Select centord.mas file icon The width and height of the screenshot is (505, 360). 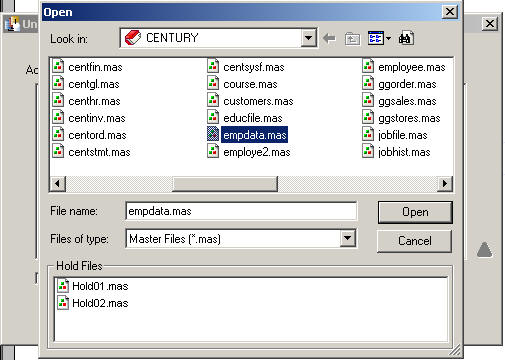[58, 134]
